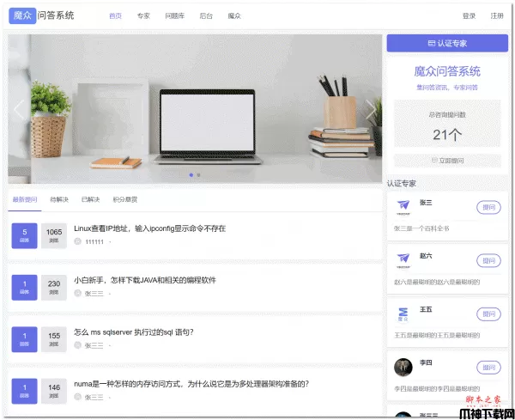Click 李四 expert photo avatar
Screen dimensions: 515x420
tap(403, 367)
